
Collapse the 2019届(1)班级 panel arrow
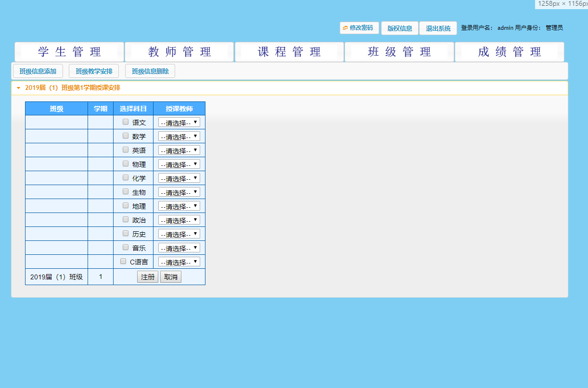pyautogui.click(x=19, y=88)
